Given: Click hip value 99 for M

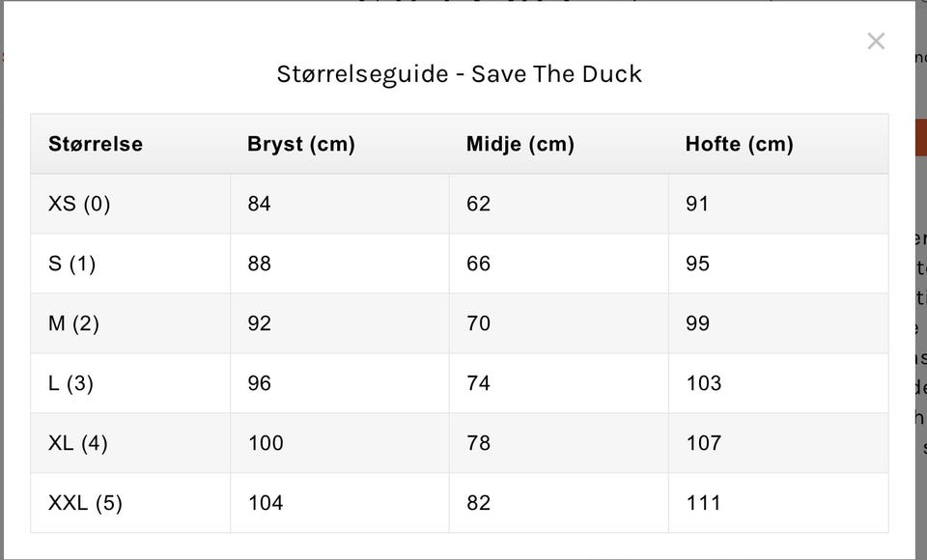Looking at the screenshot, I should [x=697, y=323].
